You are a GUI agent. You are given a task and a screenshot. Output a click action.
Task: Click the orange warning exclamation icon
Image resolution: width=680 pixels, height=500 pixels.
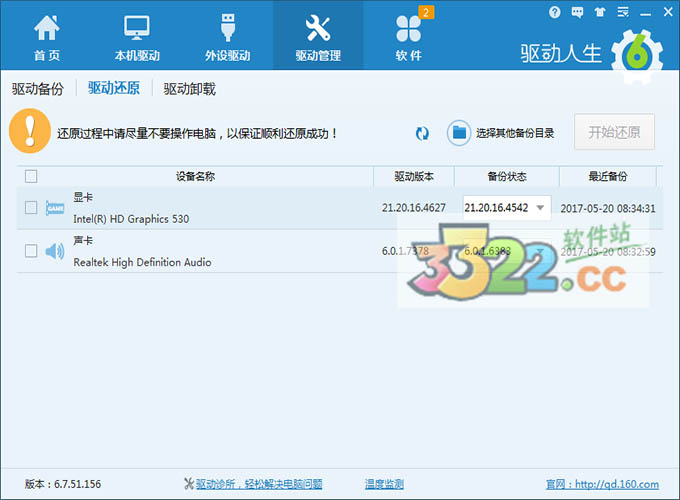coord(30,131)
